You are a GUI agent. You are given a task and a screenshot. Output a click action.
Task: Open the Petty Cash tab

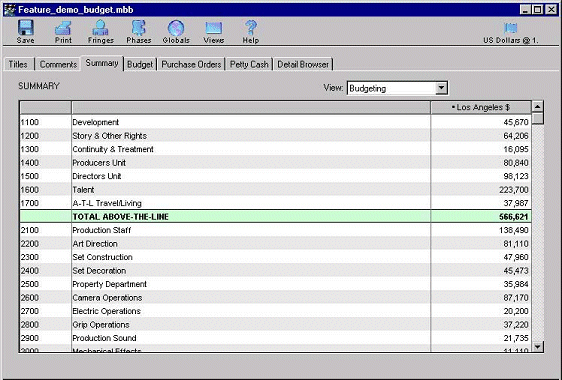click(x=249, y=65)
